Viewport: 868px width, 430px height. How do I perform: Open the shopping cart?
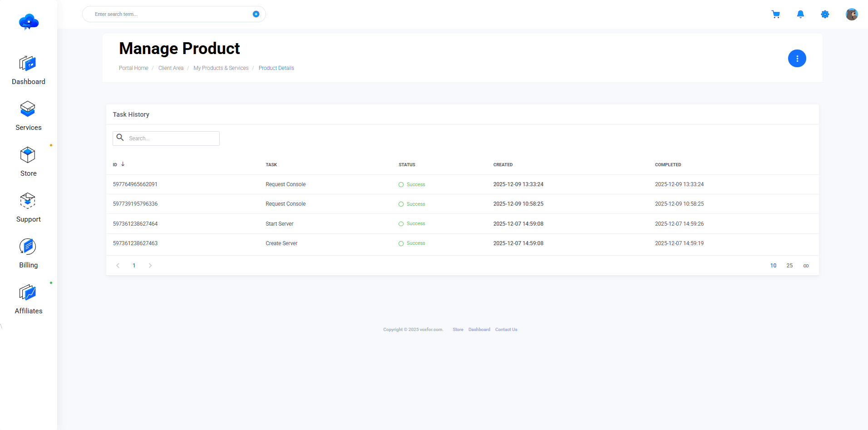pyautogui.click(x=776, y=14)
